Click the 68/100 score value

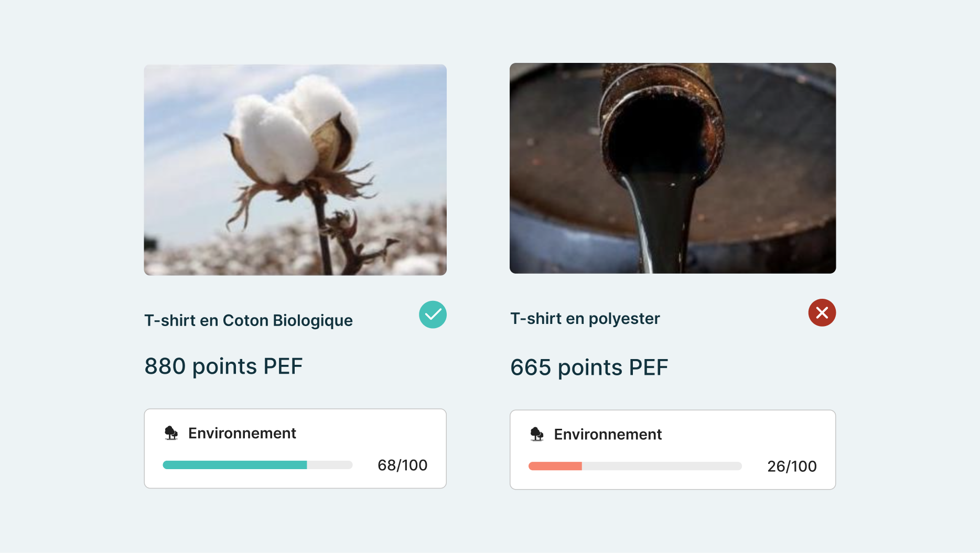pos(402,465)
